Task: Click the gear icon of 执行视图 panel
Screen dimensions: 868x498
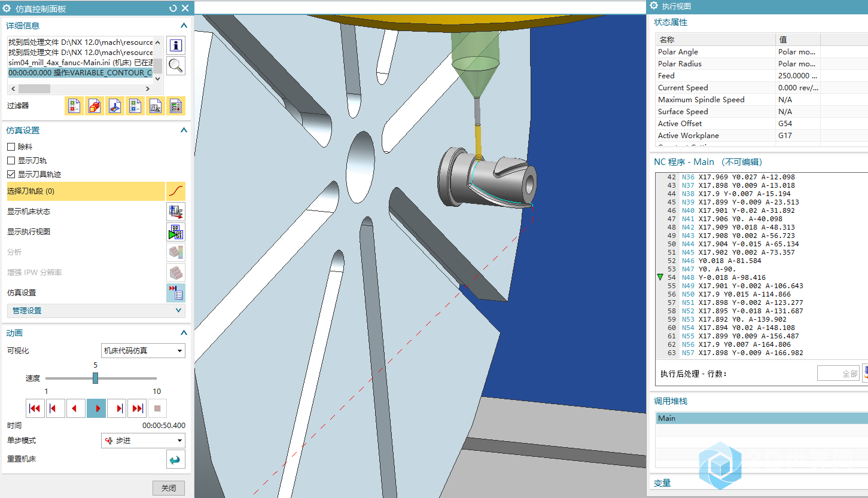Action: coord(654,6)
